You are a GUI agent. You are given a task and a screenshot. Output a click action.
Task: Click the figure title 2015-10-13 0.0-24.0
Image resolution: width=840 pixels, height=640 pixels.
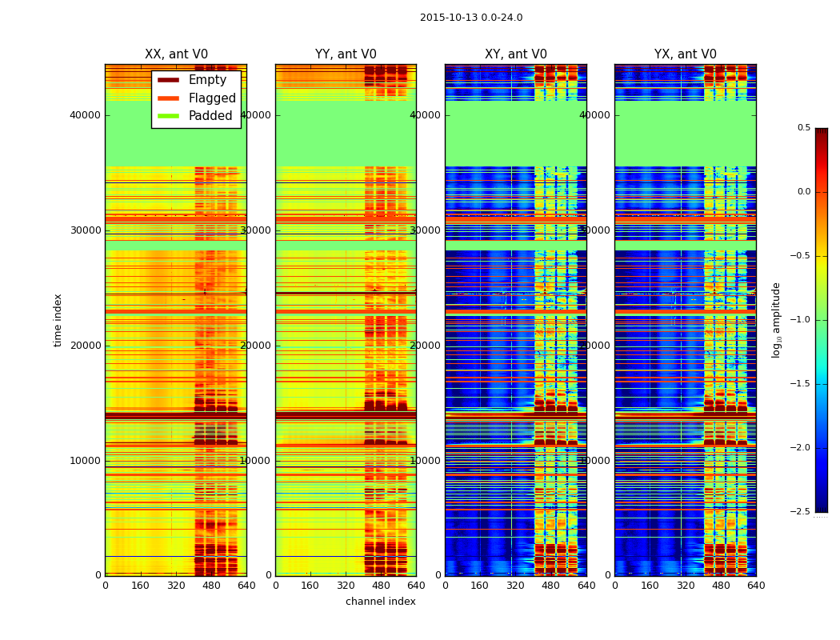click(471, 18)
